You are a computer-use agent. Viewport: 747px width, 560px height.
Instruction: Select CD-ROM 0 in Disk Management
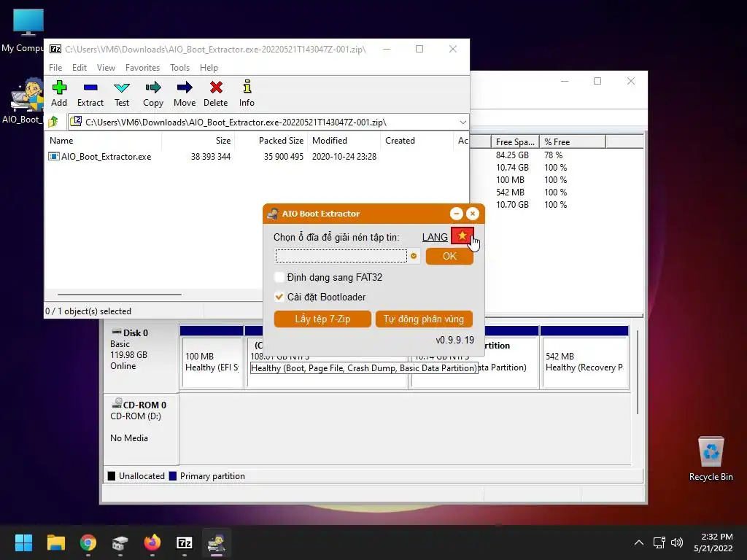pos(141,429)
